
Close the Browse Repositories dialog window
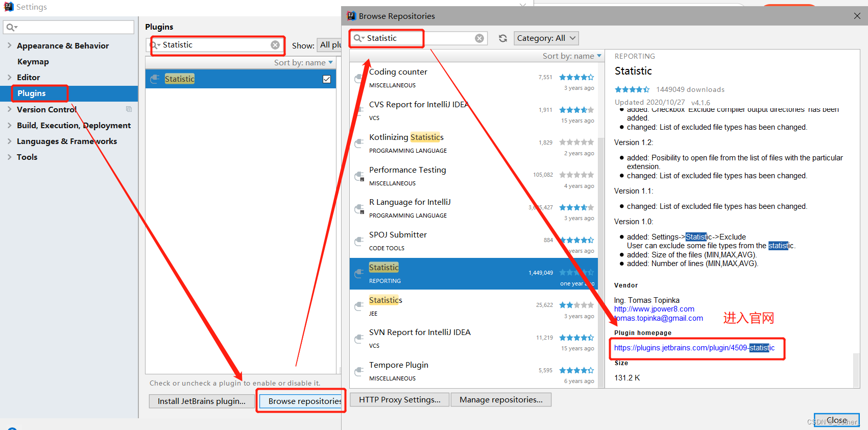(x=857, y=16)
